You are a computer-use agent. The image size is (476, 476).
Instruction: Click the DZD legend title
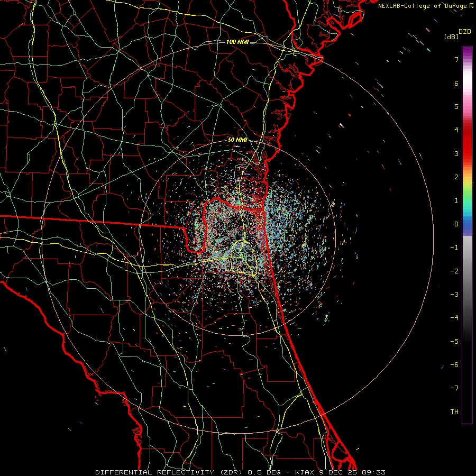click(x=465, y=32)
